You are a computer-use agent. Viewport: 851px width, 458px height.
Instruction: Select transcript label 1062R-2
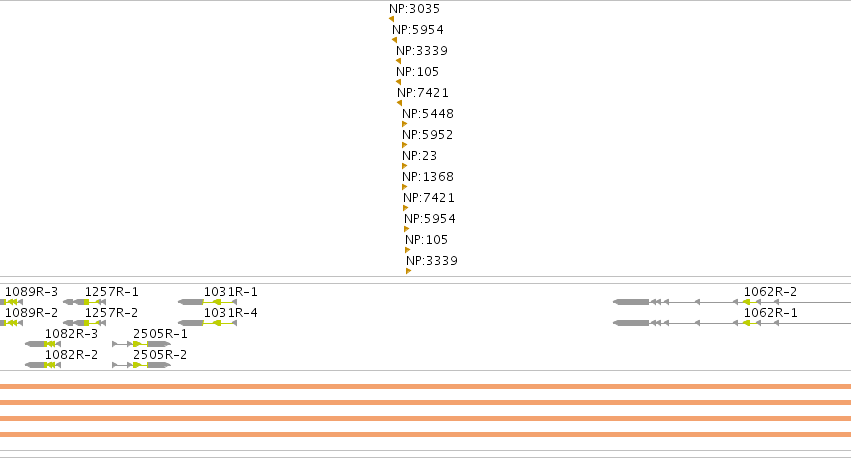pos(770,292)
